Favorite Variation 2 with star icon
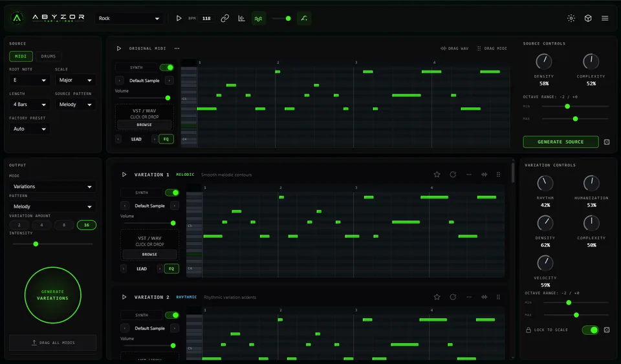 437,297
